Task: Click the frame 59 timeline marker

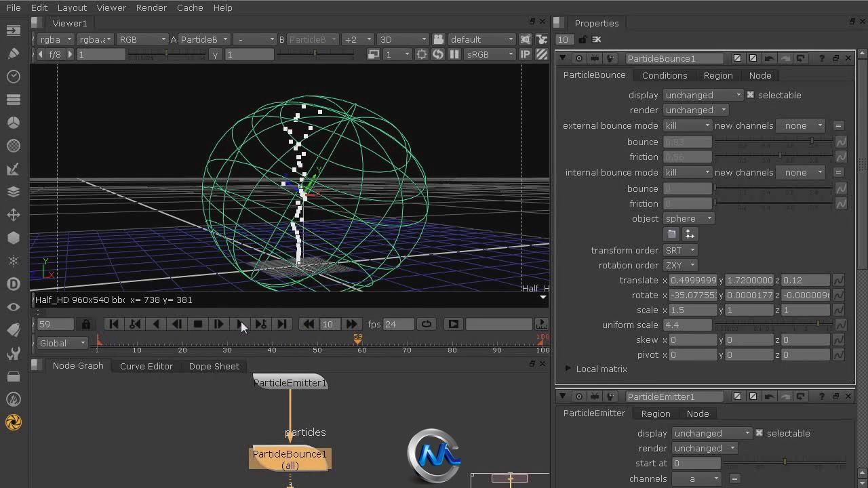Action: coord(357,339)
